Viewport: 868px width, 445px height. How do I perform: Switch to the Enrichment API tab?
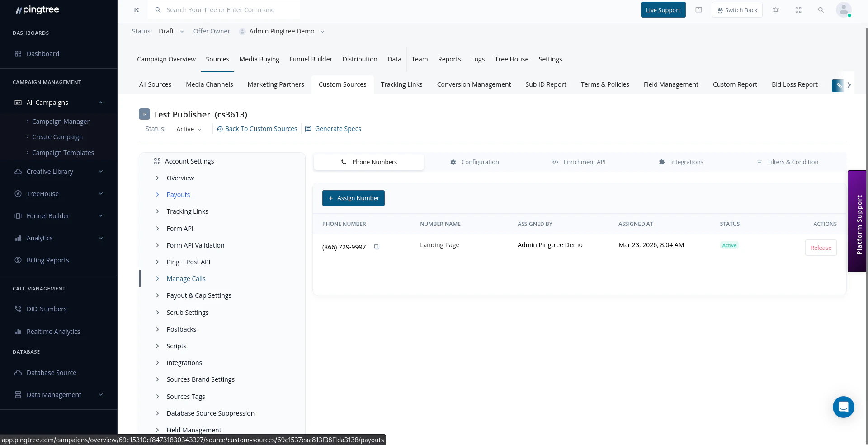pyautogui.click(x=579, y=162)
